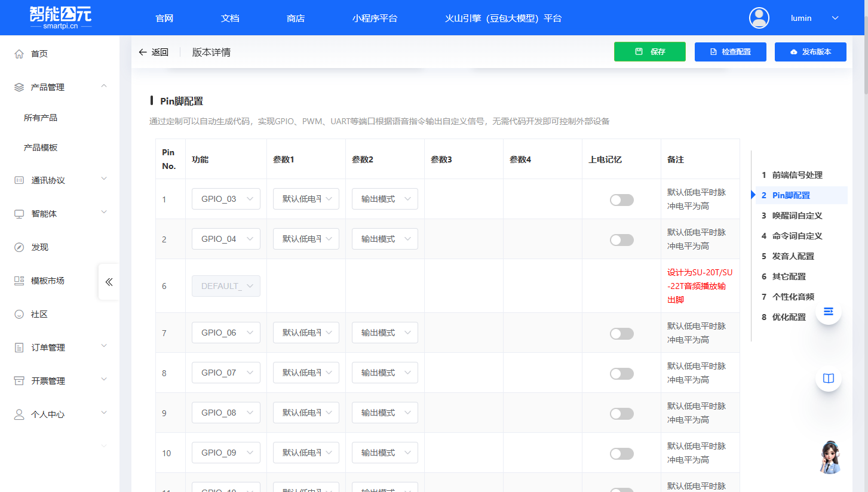Open the customer service avatar chat
The image size is (868, 492).
829,457
